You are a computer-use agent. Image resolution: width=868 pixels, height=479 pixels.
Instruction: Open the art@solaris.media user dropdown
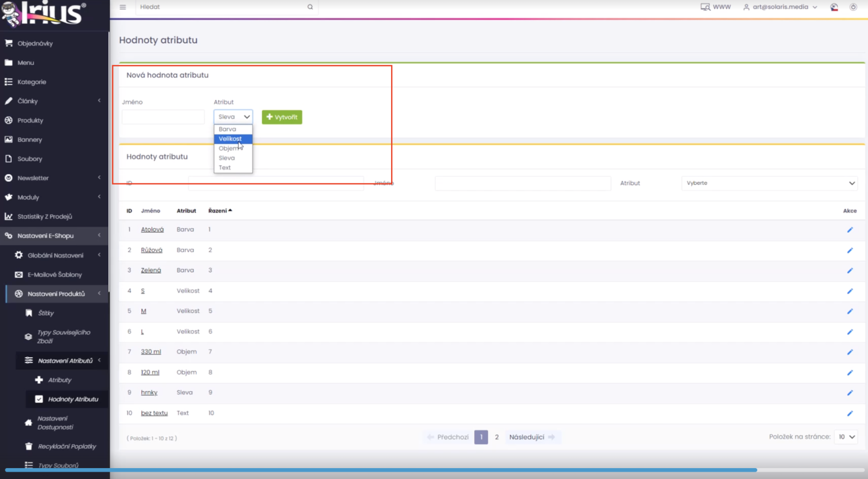pos(780,7)
